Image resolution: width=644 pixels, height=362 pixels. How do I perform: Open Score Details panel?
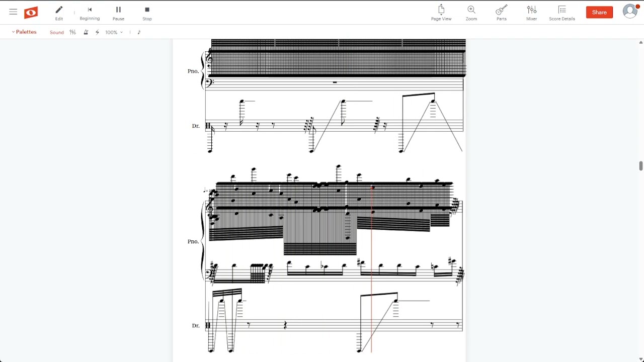click(x=562, y=13)
